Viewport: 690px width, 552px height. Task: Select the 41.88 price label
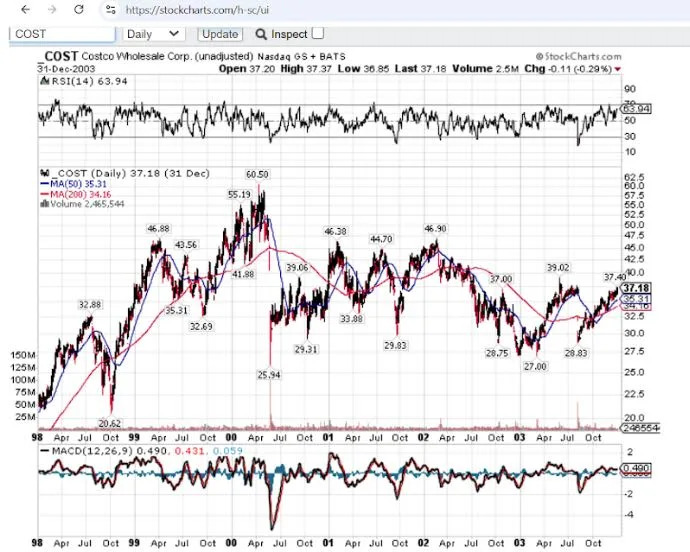pyautogui.click(x=243, y=274)
